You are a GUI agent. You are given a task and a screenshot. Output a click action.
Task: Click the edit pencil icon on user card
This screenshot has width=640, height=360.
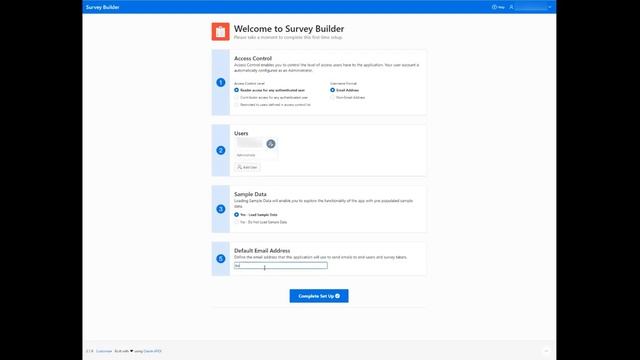271,144
